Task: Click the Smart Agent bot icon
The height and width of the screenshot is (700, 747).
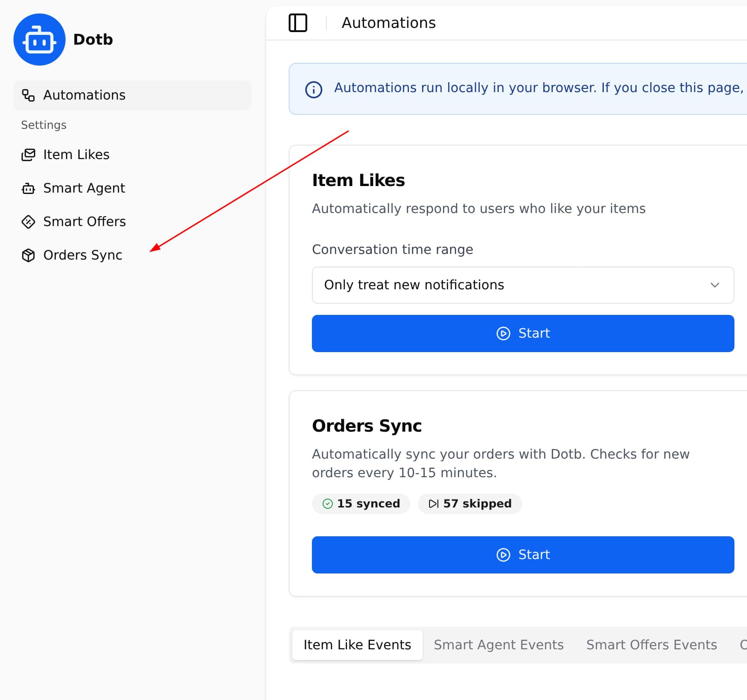Action: click(x=28, y=188)
